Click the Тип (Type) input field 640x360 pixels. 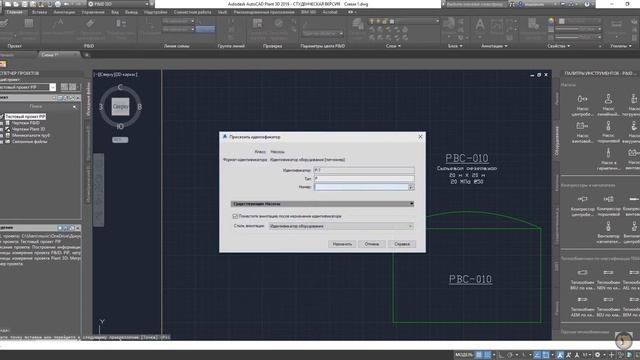(x=364, y=178)
